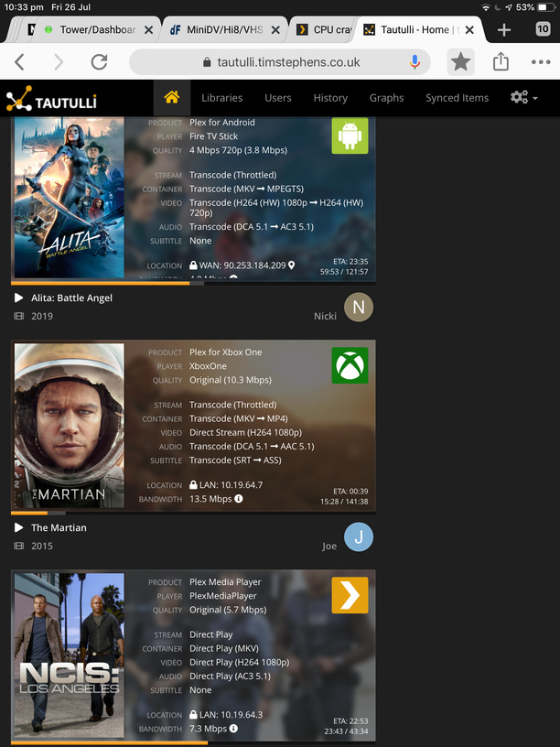Click the Tautulli logo

tap(51, 99)
